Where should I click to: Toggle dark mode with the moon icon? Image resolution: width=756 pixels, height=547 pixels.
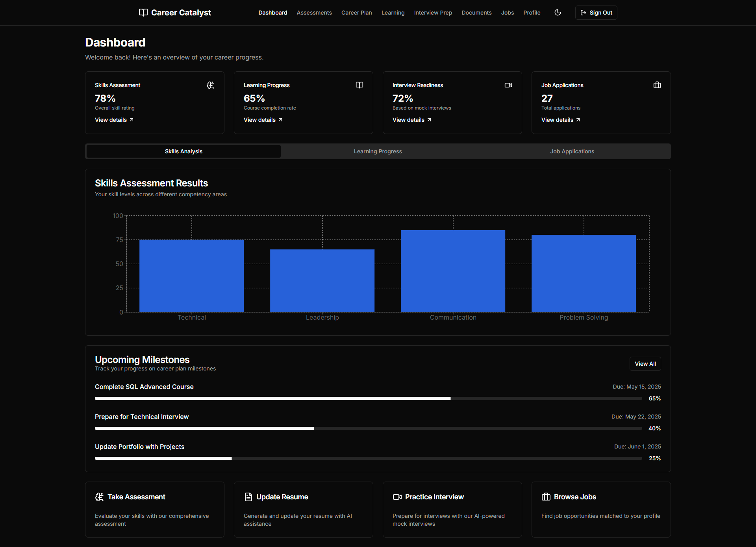[x=558, y=13]
